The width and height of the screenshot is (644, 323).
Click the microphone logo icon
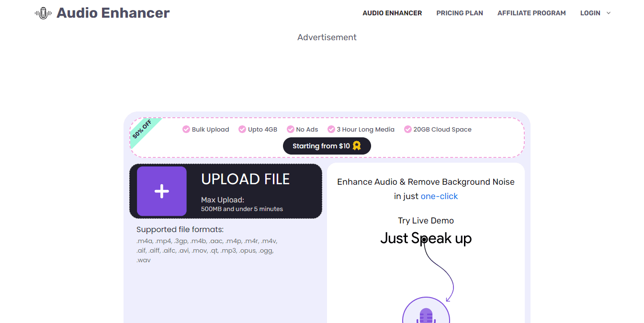[x=43, y=13]
